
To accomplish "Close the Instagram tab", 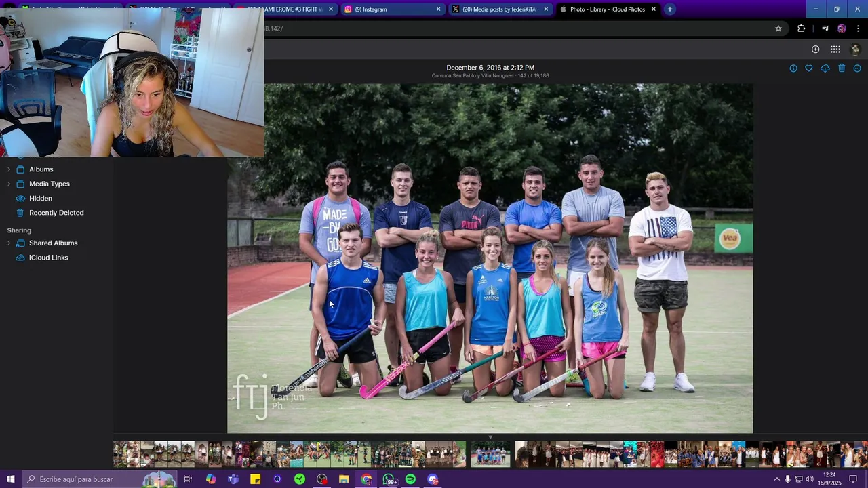I will [x=438, y=9].
